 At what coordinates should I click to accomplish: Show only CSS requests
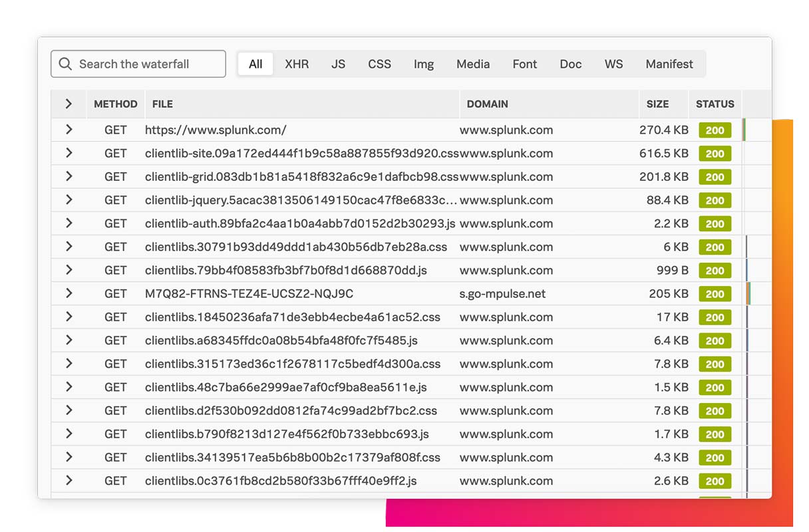click(379, 64)
